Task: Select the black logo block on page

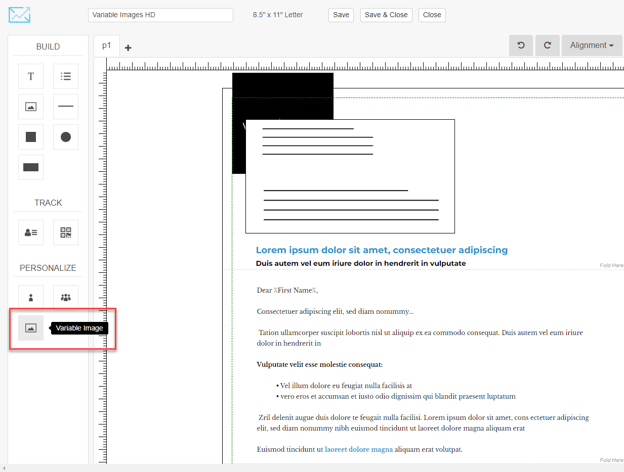Action: pyautogui.click(x=283, y=96)
